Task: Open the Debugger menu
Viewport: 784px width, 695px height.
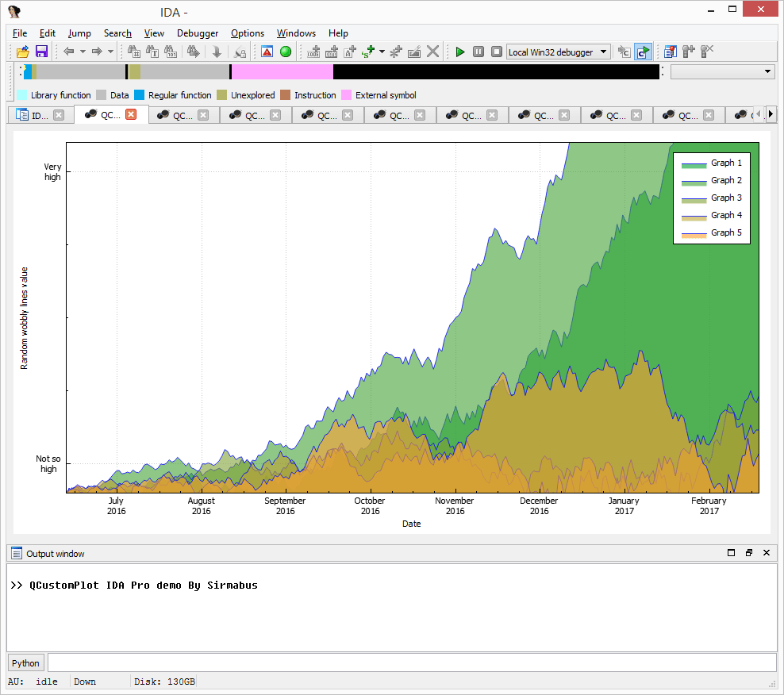Action: pos(198,33)
